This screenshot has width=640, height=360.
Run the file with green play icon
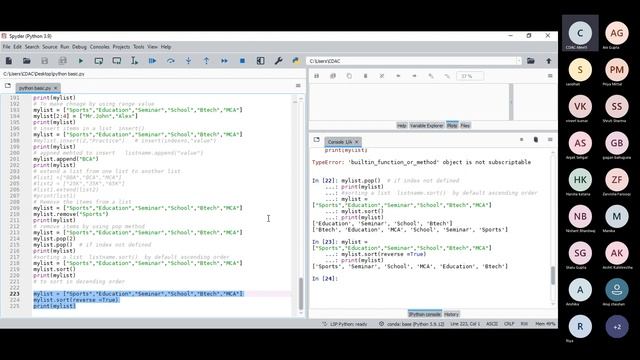(x=80, y=61)
